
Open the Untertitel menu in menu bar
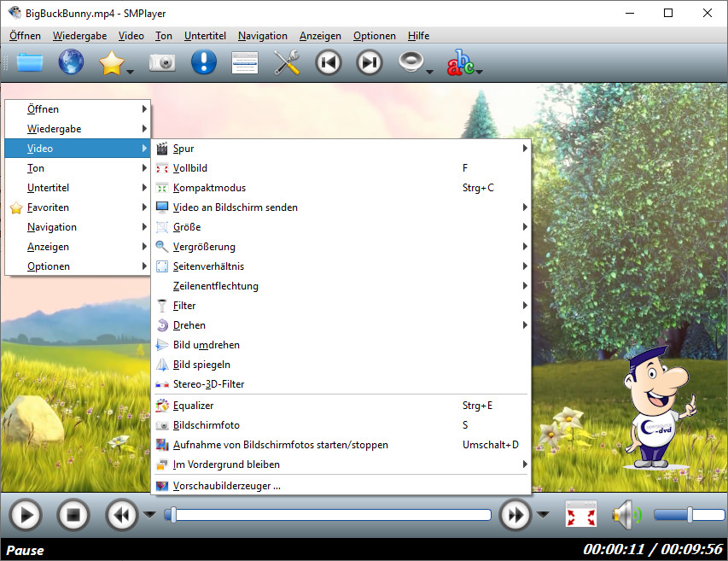tap(205, 36)
